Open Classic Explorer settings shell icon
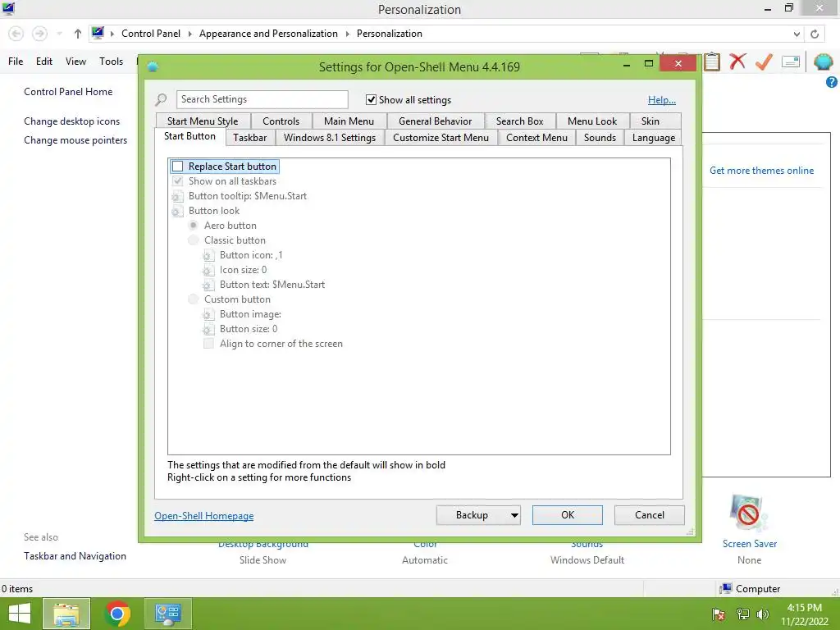 [x=823, y=62]
